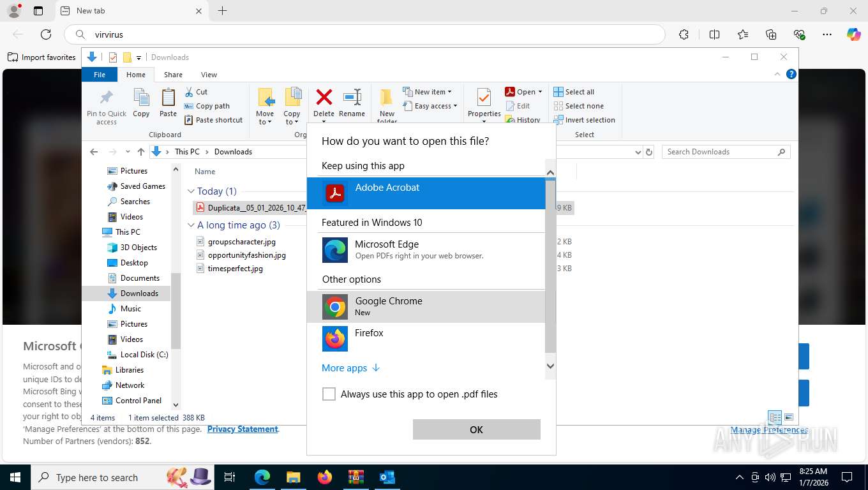868x490 pixels.
Task: Click Select all in the ribbon
Action: 574,92
